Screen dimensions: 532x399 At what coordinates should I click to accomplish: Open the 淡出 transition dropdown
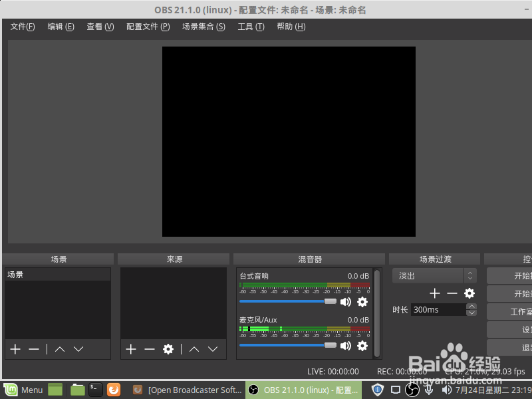[434, 275]
